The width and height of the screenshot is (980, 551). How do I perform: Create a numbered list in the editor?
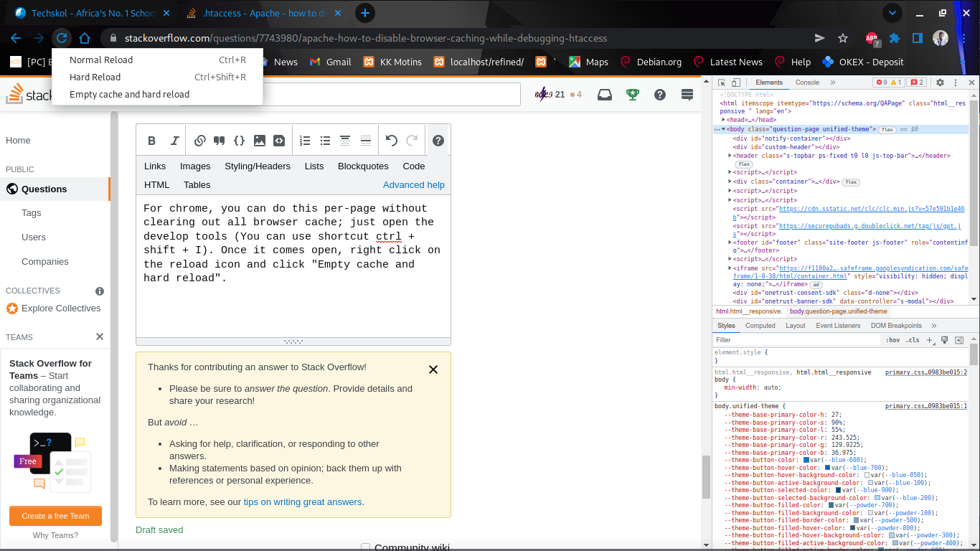[305, 141]
